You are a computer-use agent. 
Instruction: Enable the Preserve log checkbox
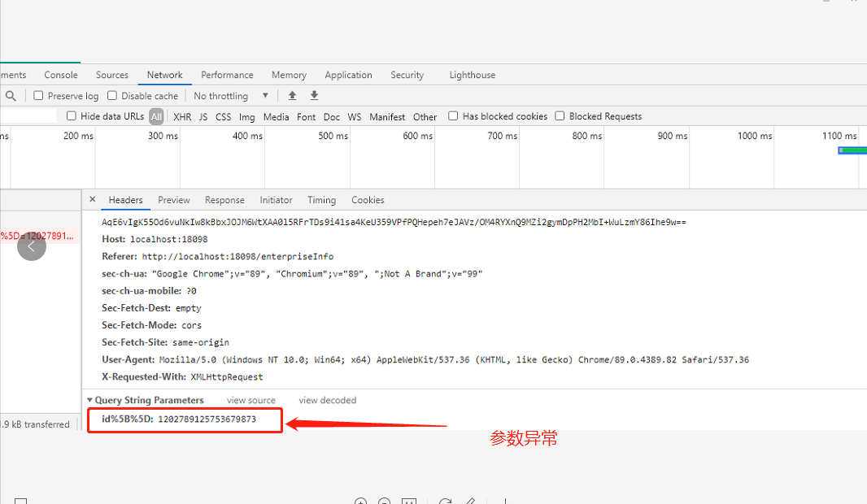click(38, 95)
